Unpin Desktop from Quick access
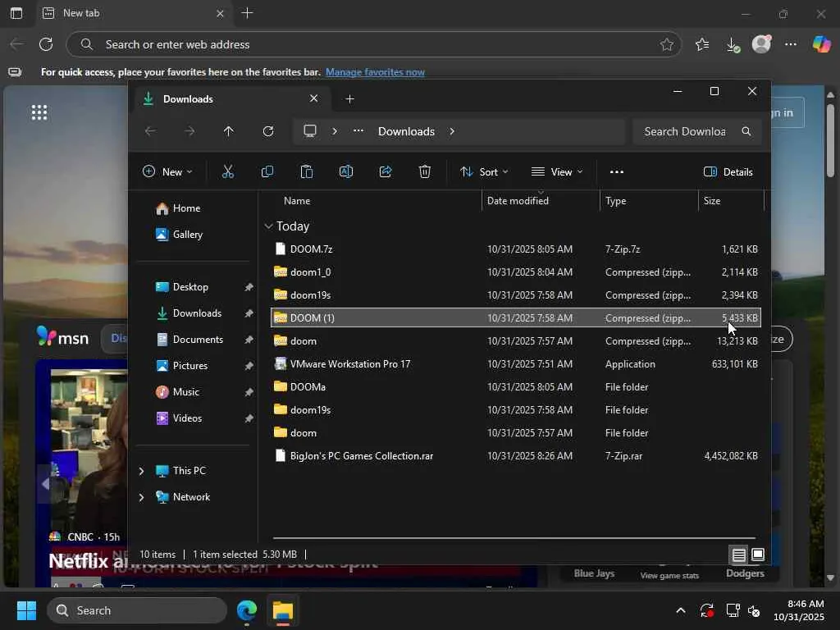 click(249, 287)
